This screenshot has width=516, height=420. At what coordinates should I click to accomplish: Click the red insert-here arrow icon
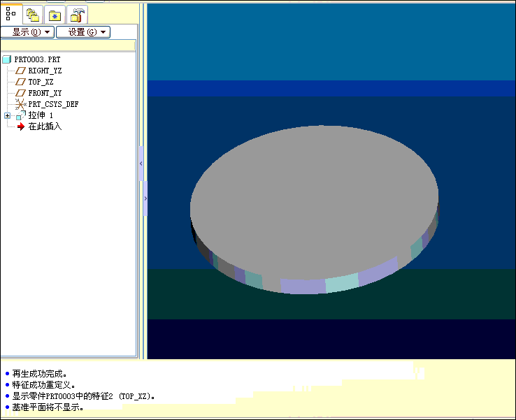(x=21, y=126)
